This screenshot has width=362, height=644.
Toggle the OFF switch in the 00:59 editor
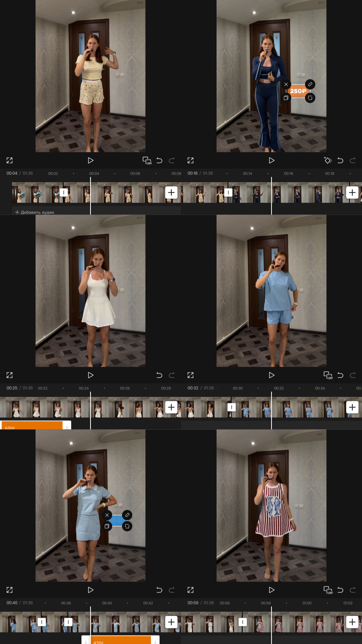tap(328, 590)
